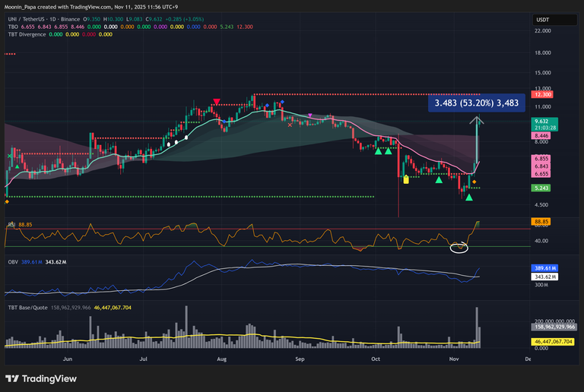This screenshot has width=584, height=392.
Task: Select the TBO indicator legend
Action: coord(12,27)
